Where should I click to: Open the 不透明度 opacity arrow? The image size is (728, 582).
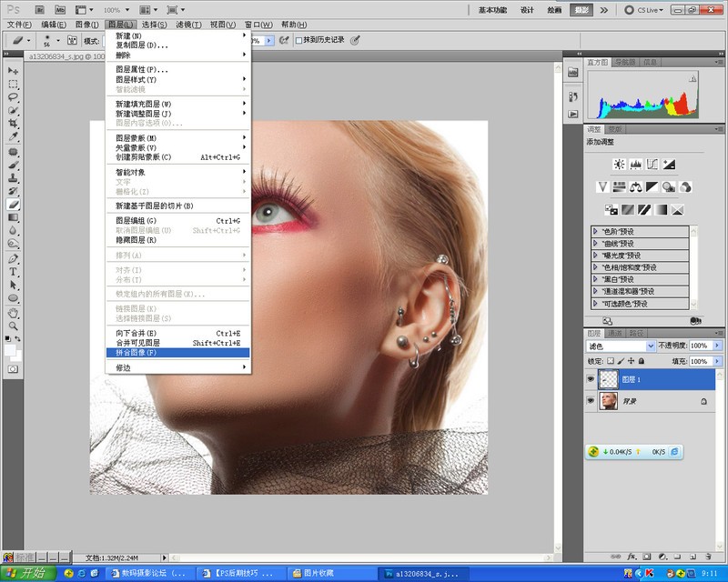click(718, 346)
